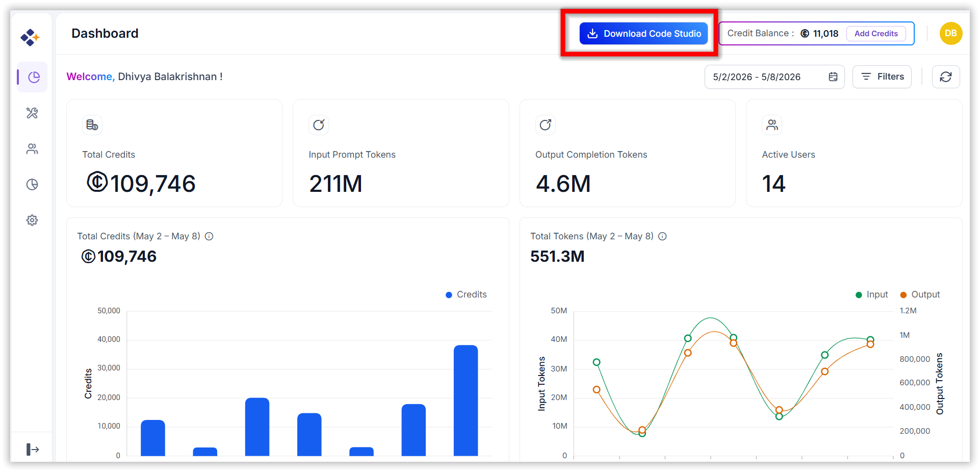Image resolution: width=980 pixels, height=472 pixels.
Task: Click the app logo in the sidebar
Action: tap(30, 37)
